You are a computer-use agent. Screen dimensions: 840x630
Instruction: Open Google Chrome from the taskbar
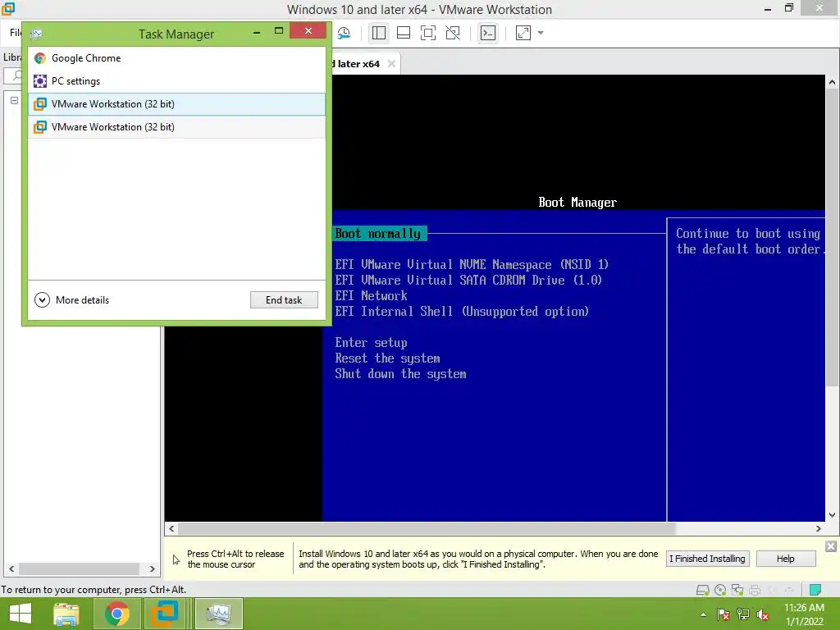click(116, 614)
